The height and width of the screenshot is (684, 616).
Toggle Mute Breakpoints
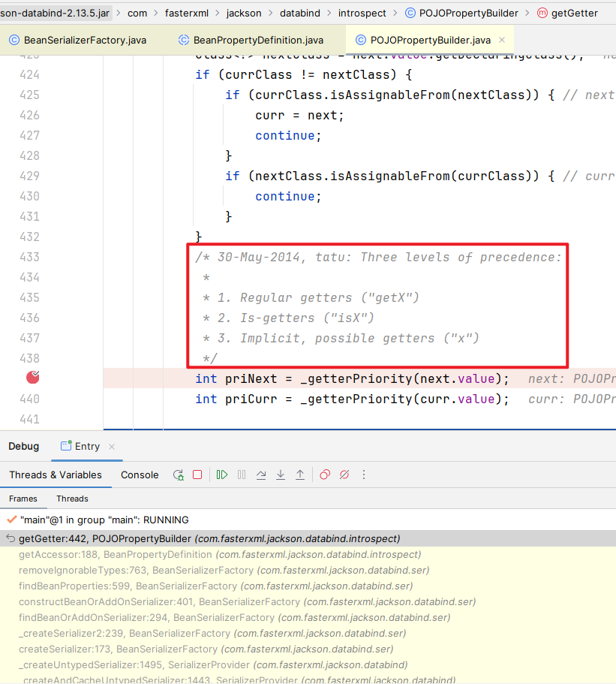(344, 475)
